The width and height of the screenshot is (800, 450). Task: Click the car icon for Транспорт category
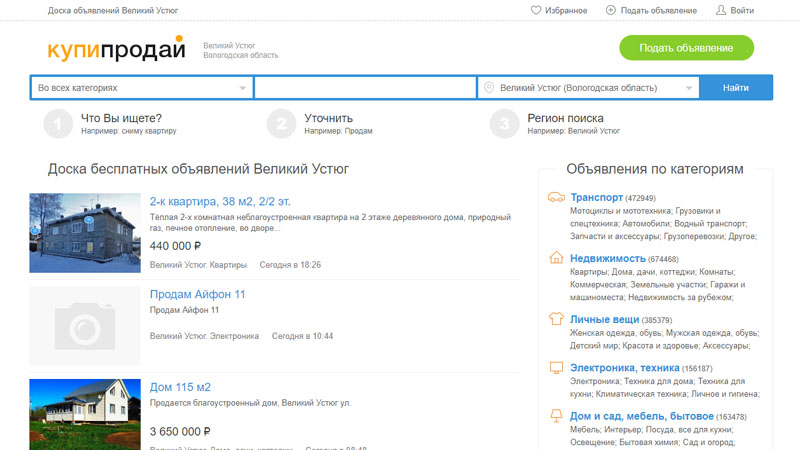pos(556,197)
